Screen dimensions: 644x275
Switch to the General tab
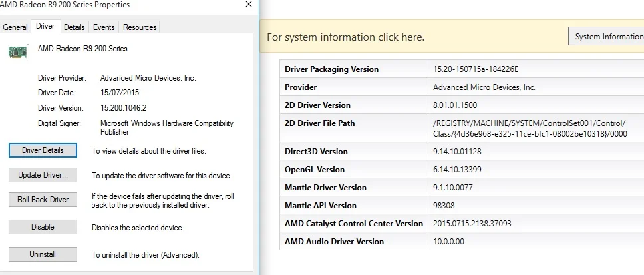(x=15, y=27)
